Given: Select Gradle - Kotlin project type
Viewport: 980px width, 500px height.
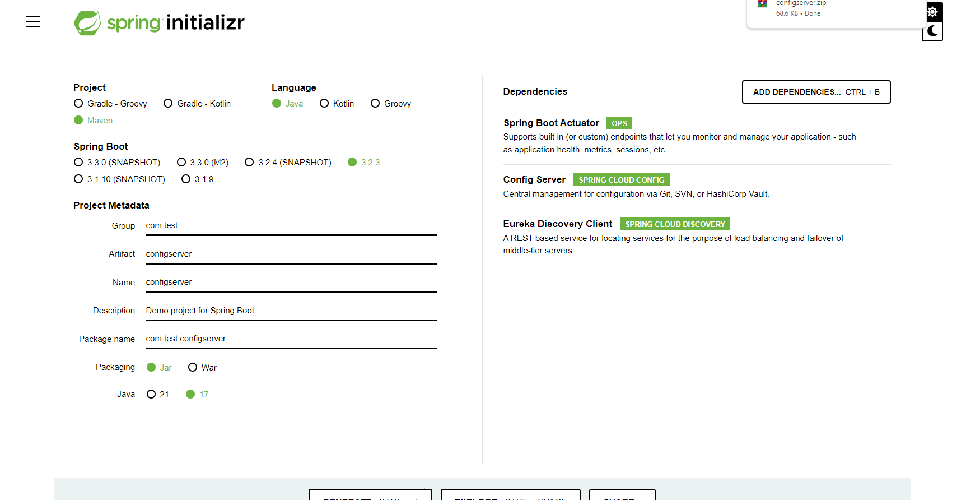Looking at the screenshot, I should point(197,104).
